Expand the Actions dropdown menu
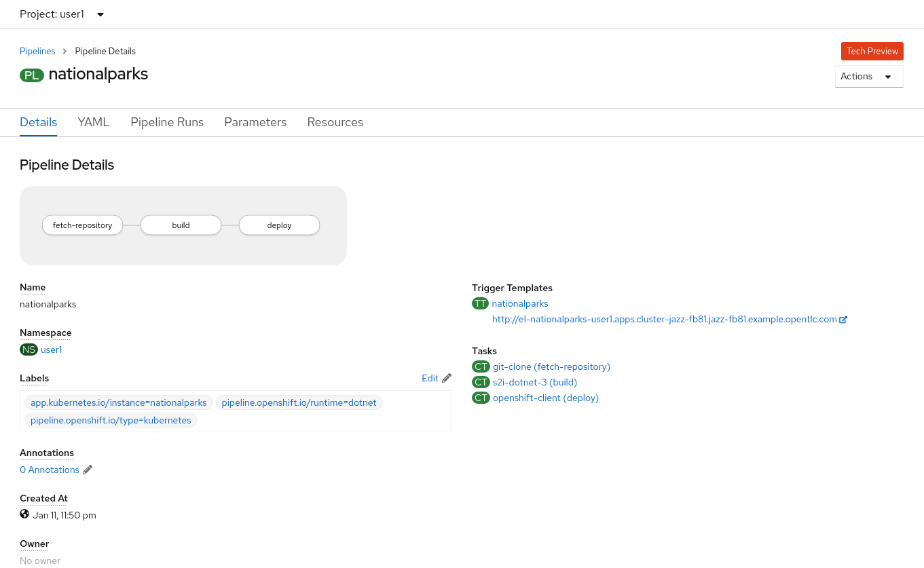Viewport: 924px width, 568px height. coord(868,77)
